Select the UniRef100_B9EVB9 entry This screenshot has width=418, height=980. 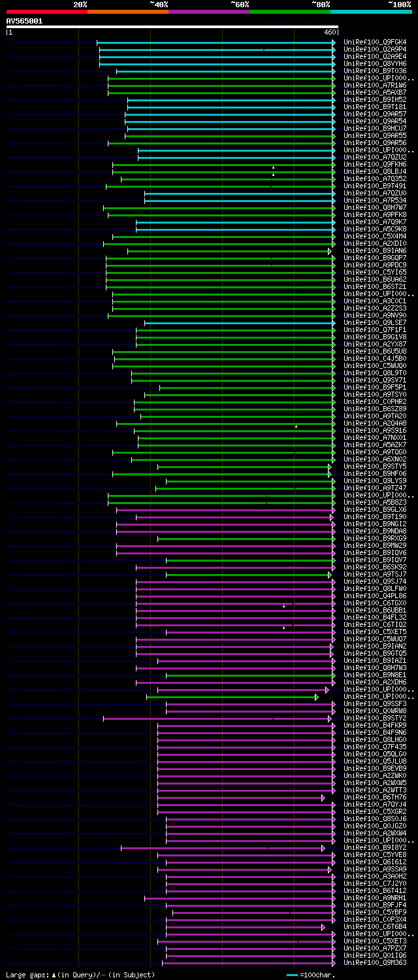coord(375,769)
